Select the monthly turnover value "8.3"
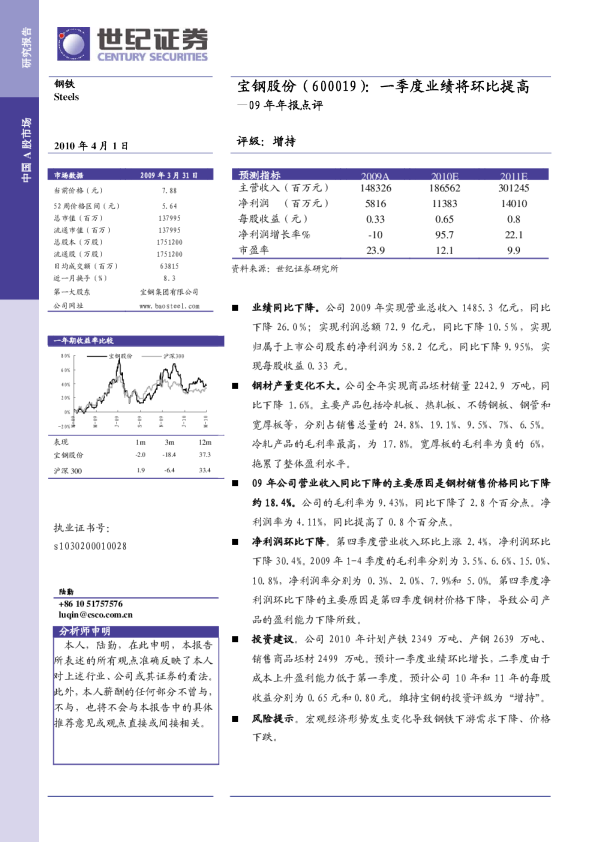 point(169,278)
